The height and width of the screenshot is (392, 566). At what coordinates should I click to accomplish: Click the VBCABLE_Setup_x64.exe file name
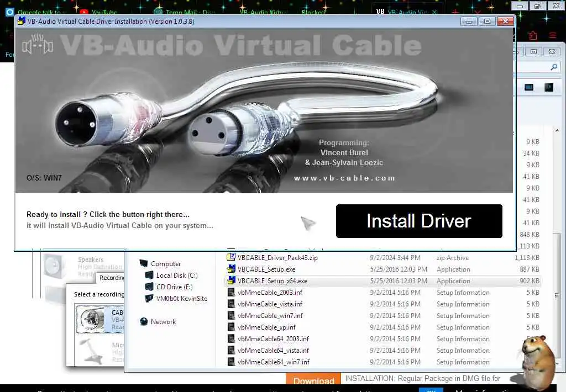point(272,281)
